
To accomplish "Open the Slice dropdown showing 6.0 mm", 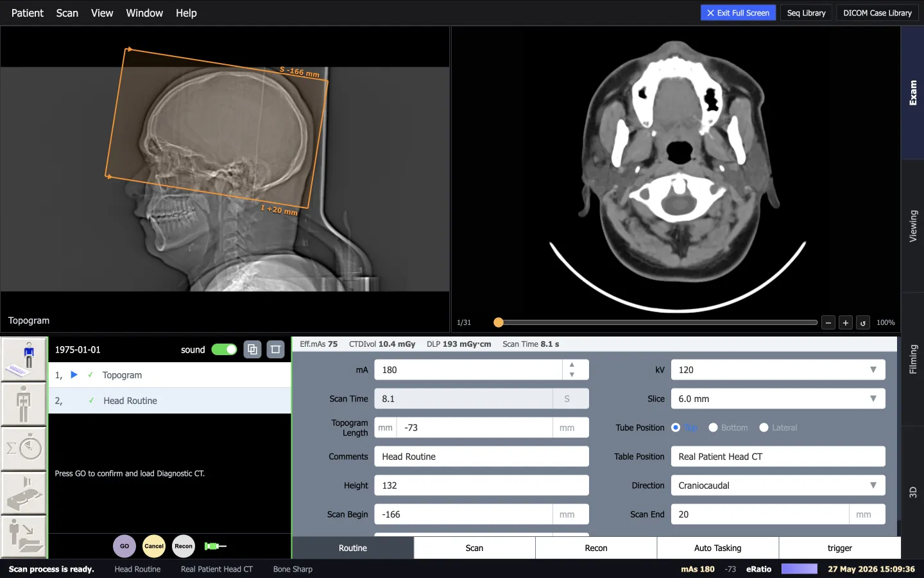I will [x=778, y=399].
